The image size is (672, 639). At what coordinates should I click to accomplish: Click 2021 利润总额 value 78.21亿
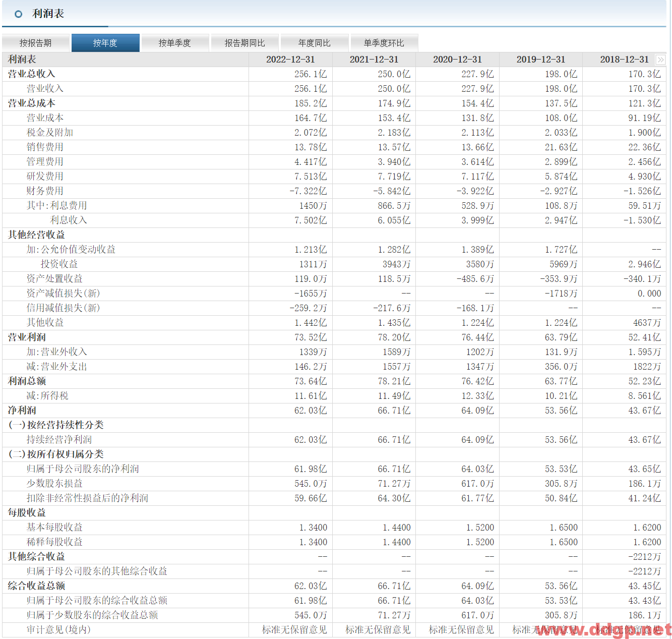[394, 381]
